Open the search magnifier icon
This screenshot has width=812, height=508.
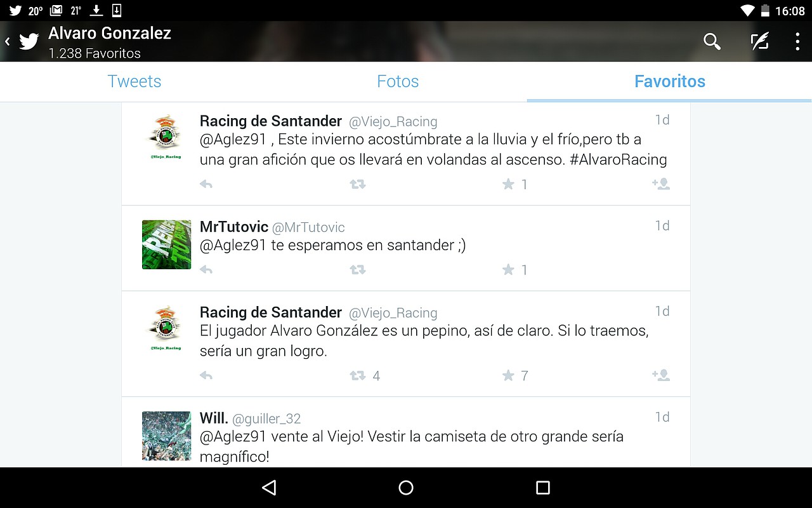click(712, 42)
